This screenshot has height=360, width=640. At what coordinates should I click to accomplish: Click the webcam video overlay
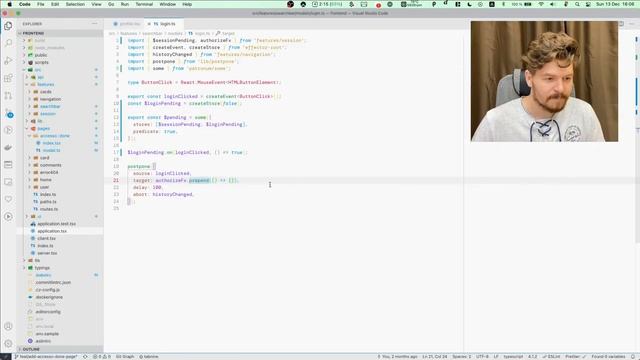tap(544, 81)
